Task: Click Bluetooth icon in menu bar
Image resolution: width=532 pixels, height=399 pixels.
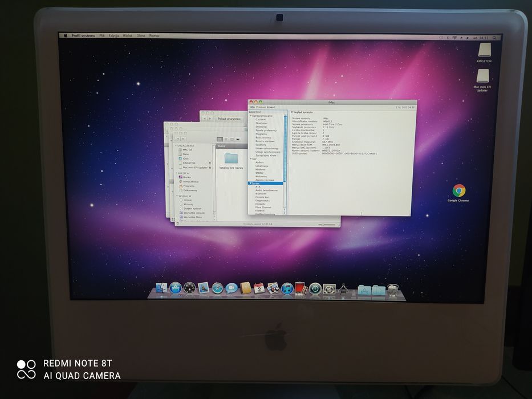Action: (x=448, y=38)
